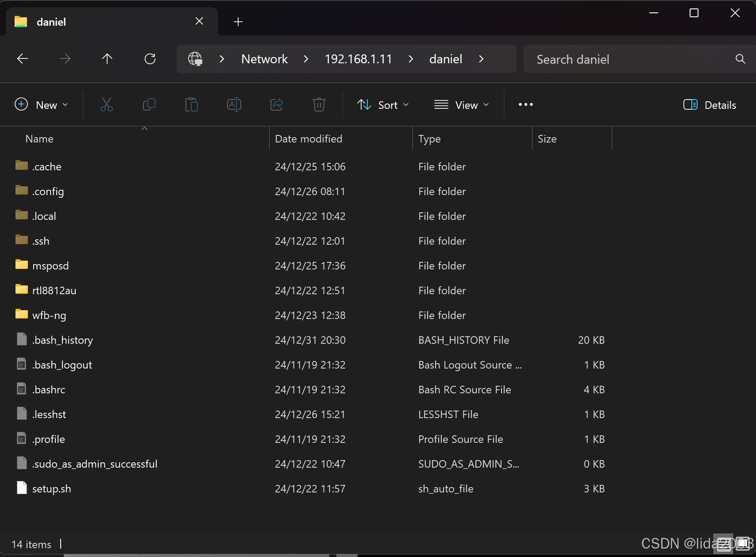
Task: Open the View dropdown menu
Action: point(461,105)
